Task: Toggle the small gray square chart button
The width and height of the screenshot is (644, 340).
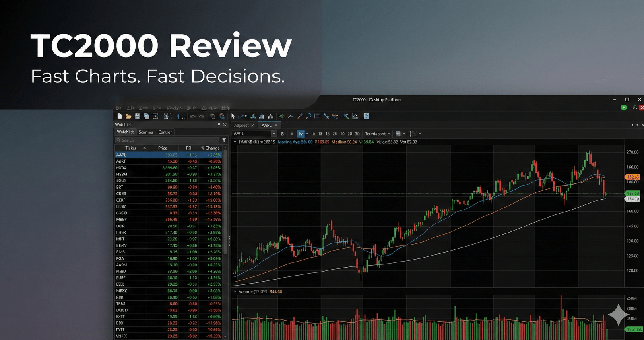Action: pyautogui.click(x=292, y=134)
